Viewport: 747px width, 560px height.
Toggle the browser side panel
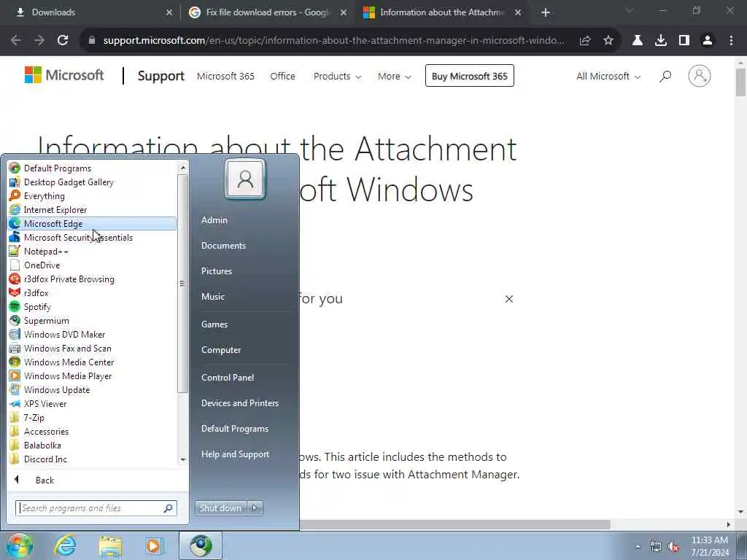pos(684,41)
